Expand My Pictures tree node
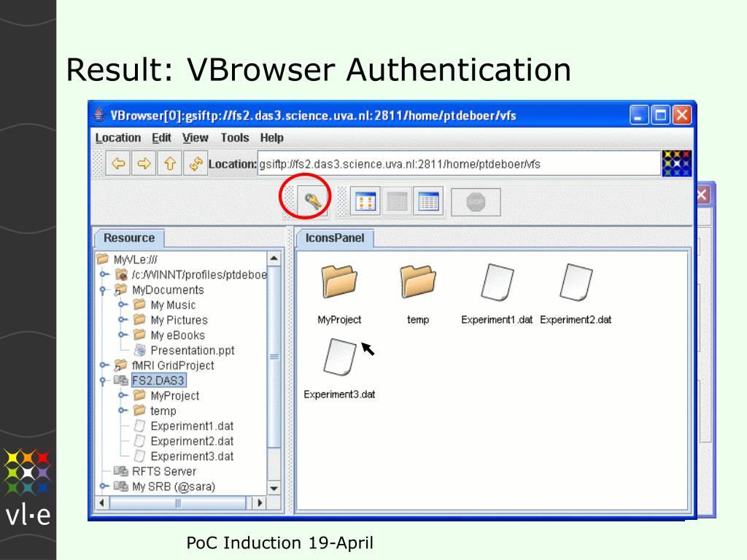This screenshot has width=747, height=560. coord(123,320)
